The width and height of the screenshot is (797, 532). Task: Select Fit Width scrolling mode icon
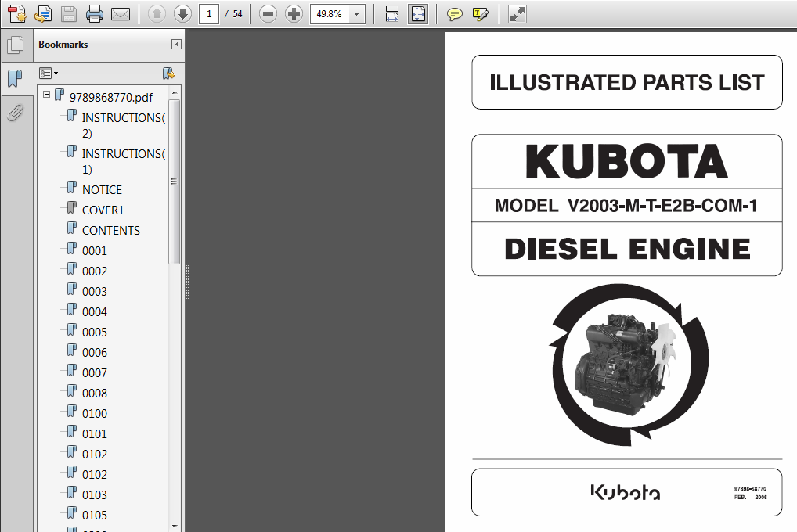[392, 14]
